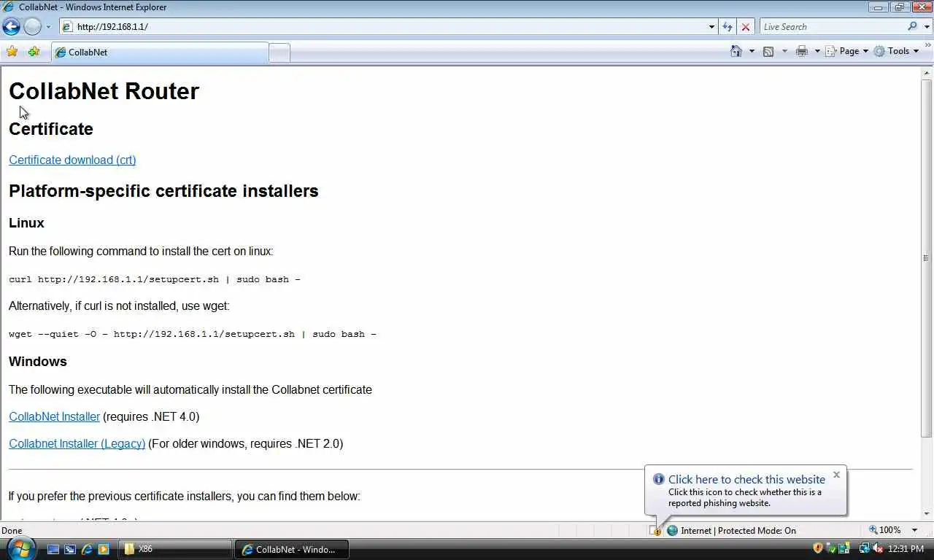Viewport: 934px width, 560px height.
Task: Click the page scrollbar up arrow
Action: click(x=927, y=73)
